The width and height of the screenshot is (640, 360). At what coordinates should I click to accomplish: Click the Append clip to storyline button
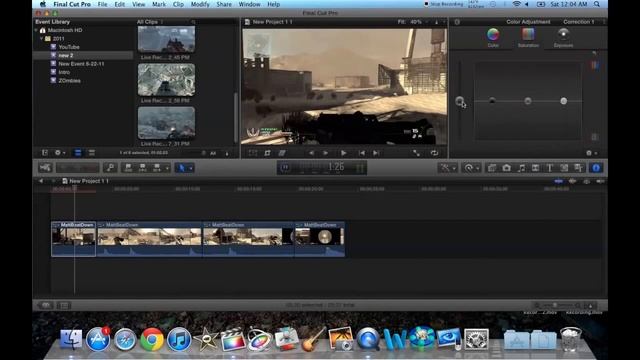click(x=156, y=168)
